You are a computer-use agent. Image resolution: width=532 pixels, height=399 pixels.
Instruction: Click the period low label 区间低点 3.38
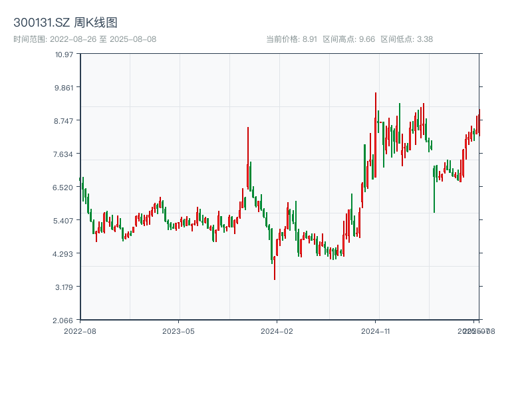[406, 39]
